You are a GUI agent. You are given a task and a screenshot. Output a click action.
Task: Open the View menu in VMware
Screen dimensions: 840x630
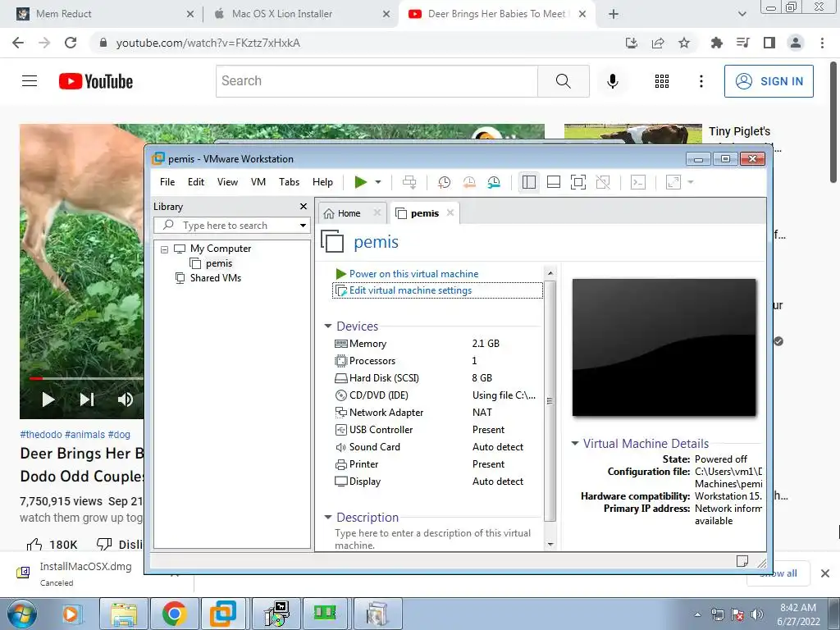pos(227,182)
